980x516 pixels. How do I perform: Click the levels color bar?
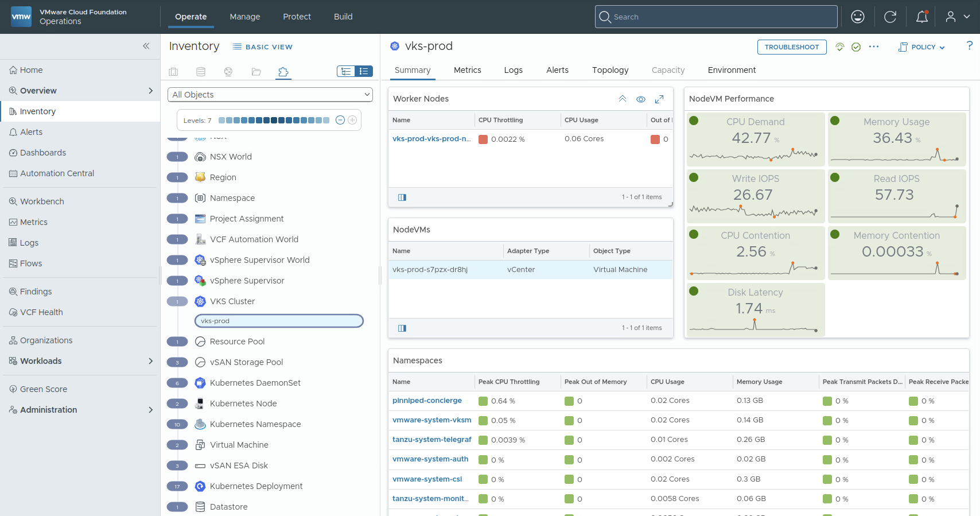pos(274,120)
